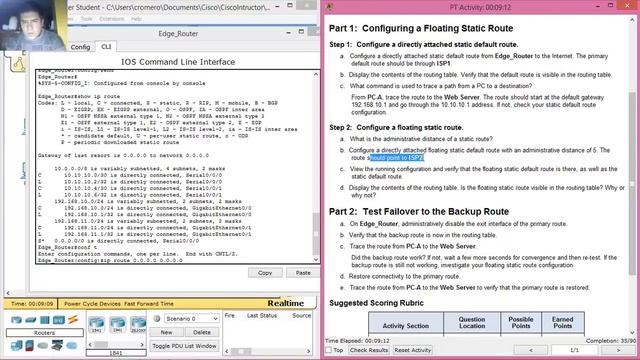Open the Scenario 0 dropdown

point(192,318)
